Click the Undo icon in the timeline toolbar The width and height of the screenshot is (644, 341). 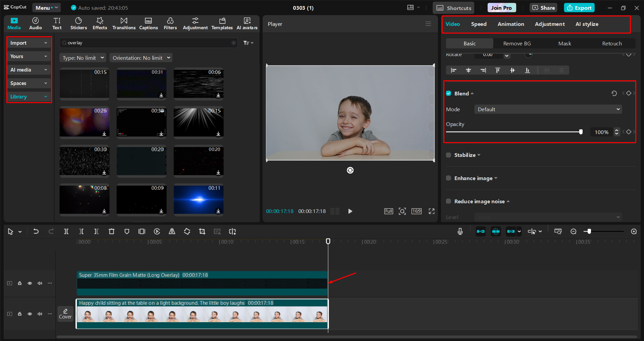36,231
